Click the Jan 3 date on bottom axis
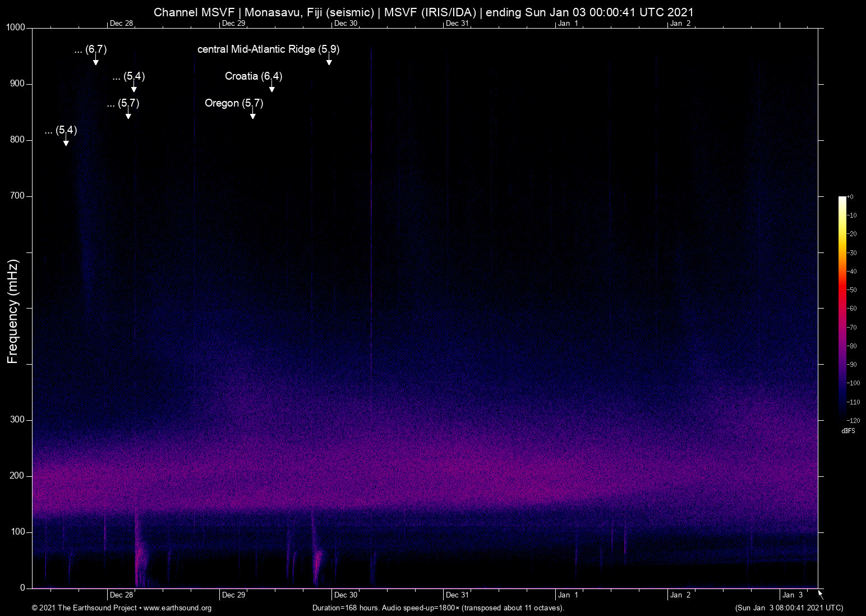Screen dimensions: 866x616 (792, 595)
